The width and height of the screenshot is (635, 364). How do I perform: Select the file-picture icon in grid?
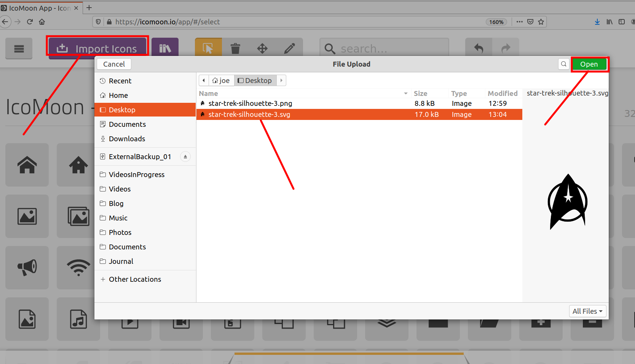tap(27, 319)
